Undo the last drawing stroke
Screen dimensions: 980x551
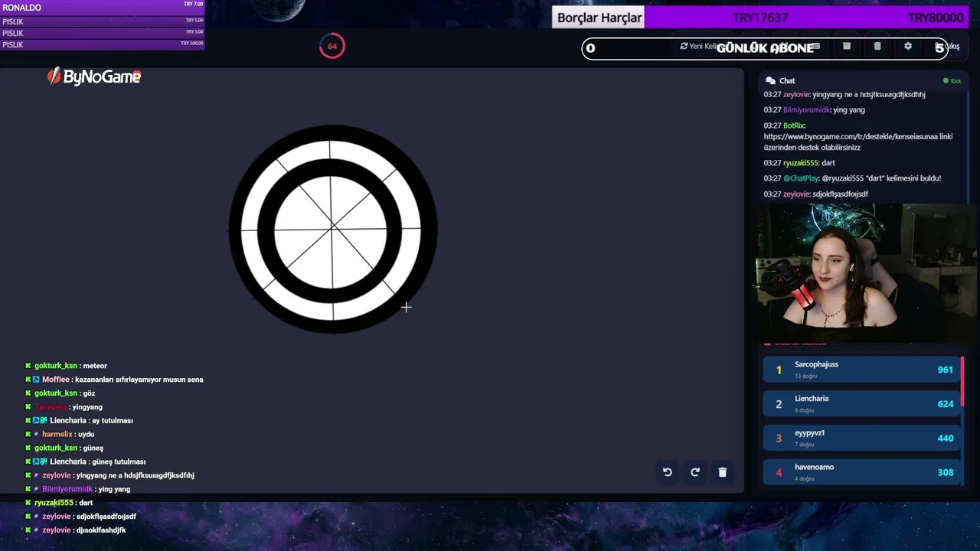668,472
